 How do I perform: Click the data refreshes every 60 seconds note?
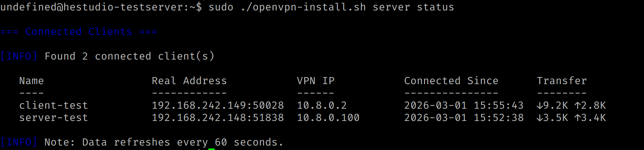pyautogui.click(x=163, y=142)
